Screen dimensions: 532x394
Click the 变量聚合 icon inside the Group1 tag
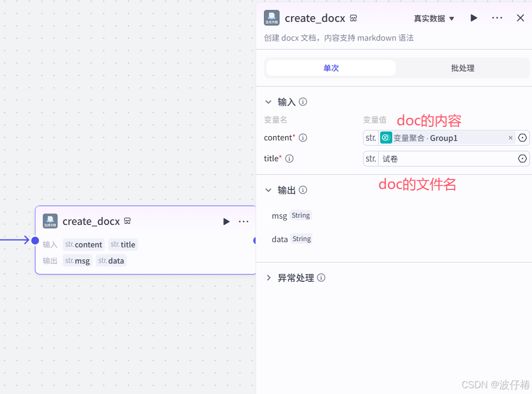coord(385,137)
